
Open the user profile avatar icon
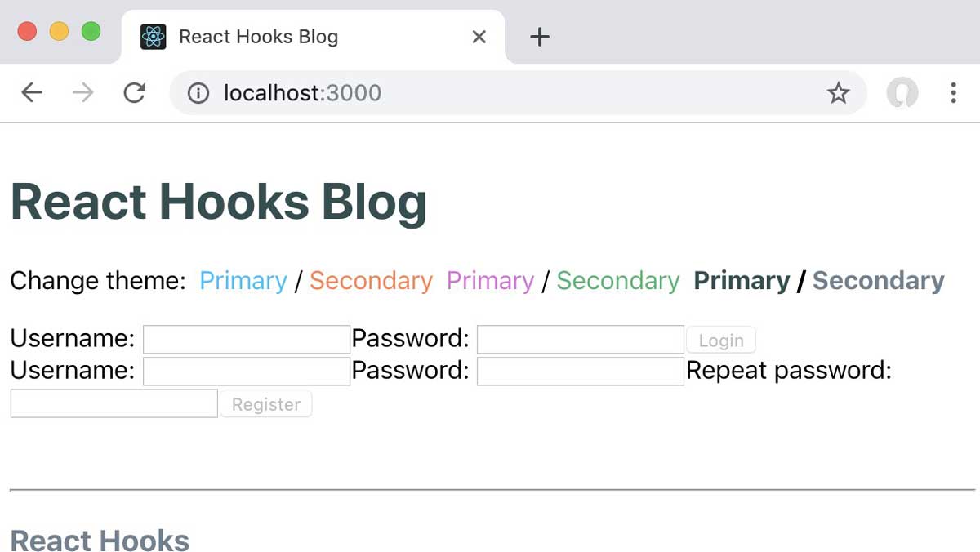click(x=902, y=93)
